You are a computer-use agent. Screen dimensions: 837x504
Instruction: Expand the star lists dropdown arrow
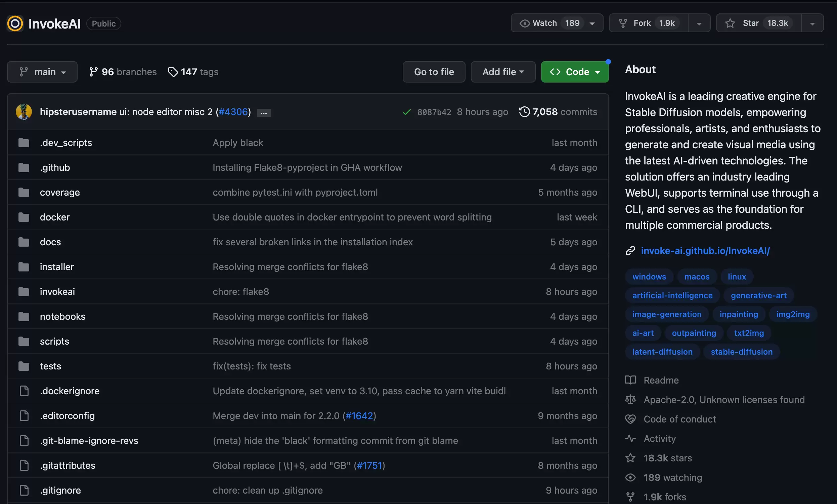coord(812,23)
